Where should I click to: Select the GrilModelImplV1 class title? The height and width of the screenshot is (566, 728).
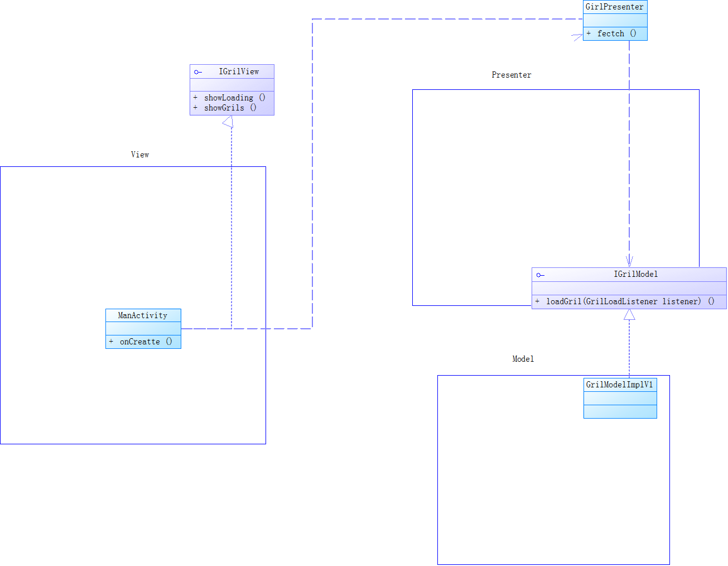pyautogui.click(x=619, y=385)
